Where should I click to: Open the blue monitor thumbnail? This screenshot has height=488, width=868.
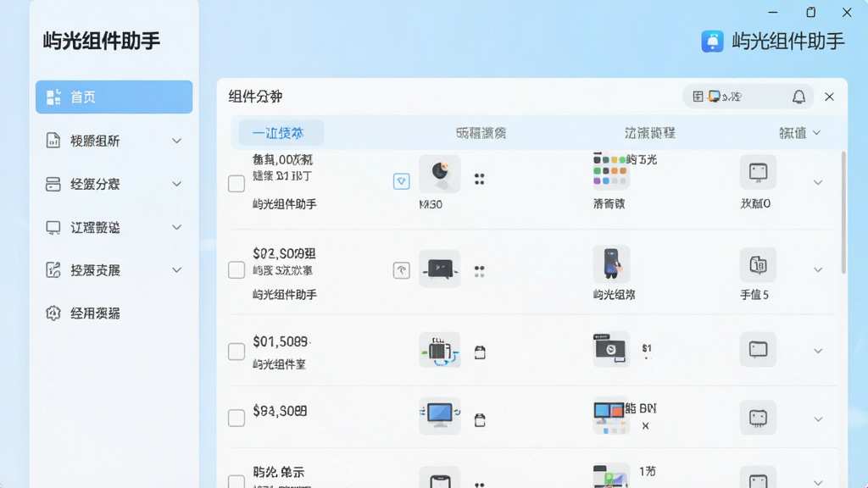pyautogui.click(x=440, y=415)
